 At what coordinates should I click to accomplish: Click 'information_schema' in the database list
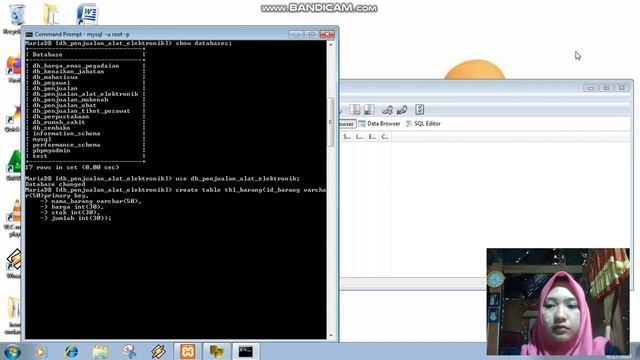click(x=67, y=133)
